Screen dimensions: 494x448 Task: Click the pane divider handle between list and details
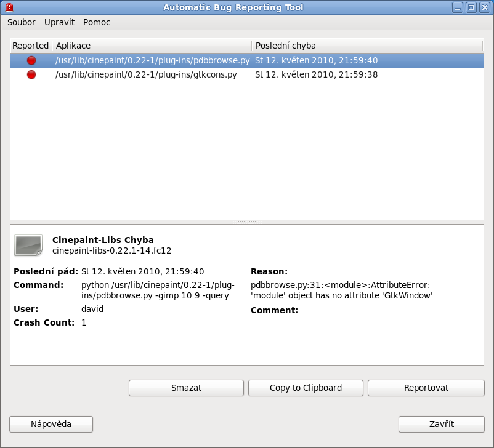click(246, 222)
